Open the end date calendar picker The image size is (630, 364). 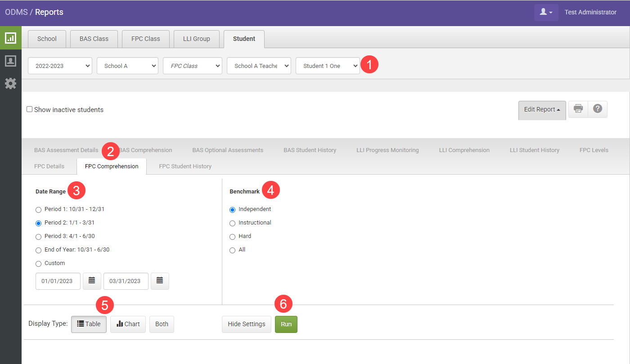(160, 281)
